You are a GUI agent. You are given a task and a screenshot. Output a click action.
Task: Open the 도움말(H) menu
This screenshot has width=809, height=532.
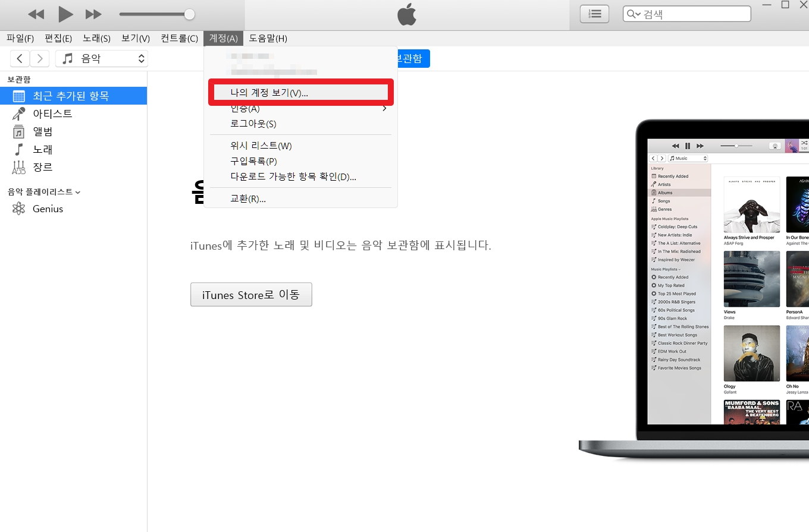[x=268, y=39]
